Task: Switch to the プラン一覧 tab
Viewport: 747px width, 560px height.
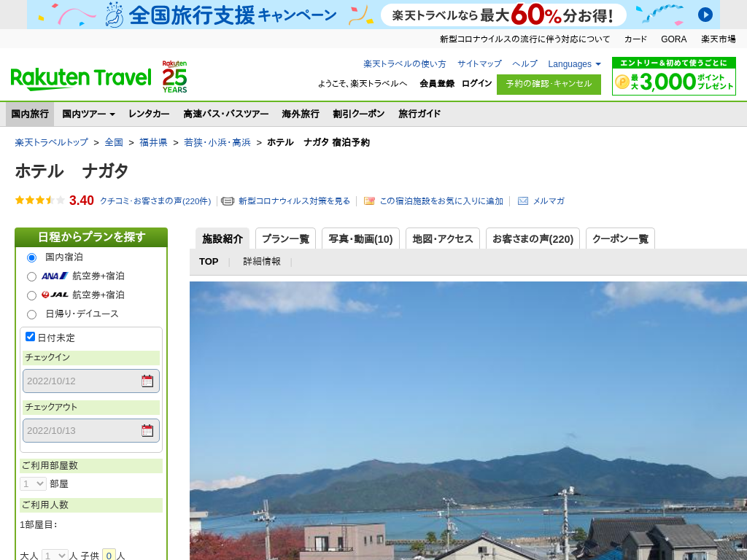Action: [x=285, y=238]
